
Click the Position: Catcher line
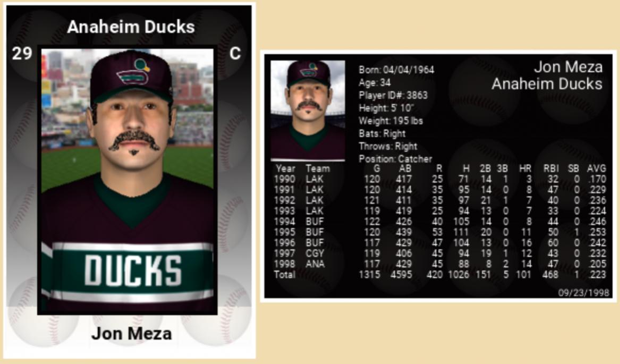(x=395, y=159)
